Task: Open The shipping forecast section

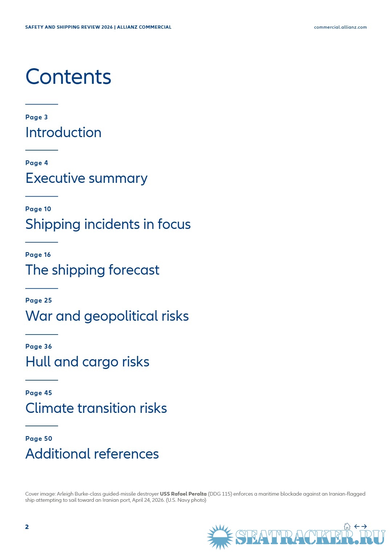Action: [92, 270]
